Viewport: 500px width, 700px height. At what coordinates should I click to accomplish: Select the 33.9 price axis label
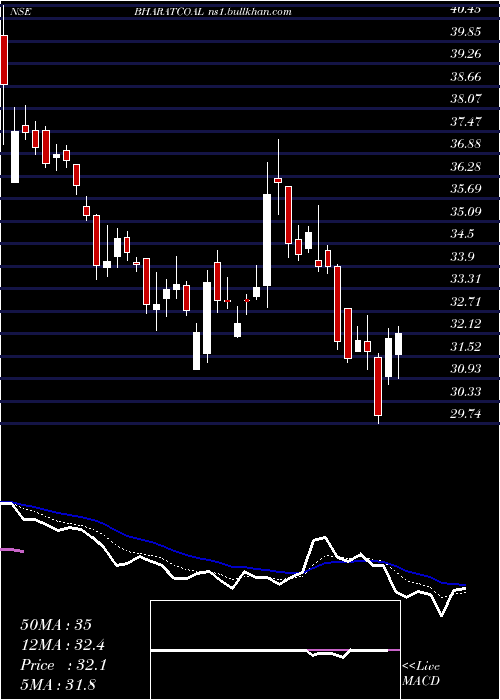coord(462,257)
